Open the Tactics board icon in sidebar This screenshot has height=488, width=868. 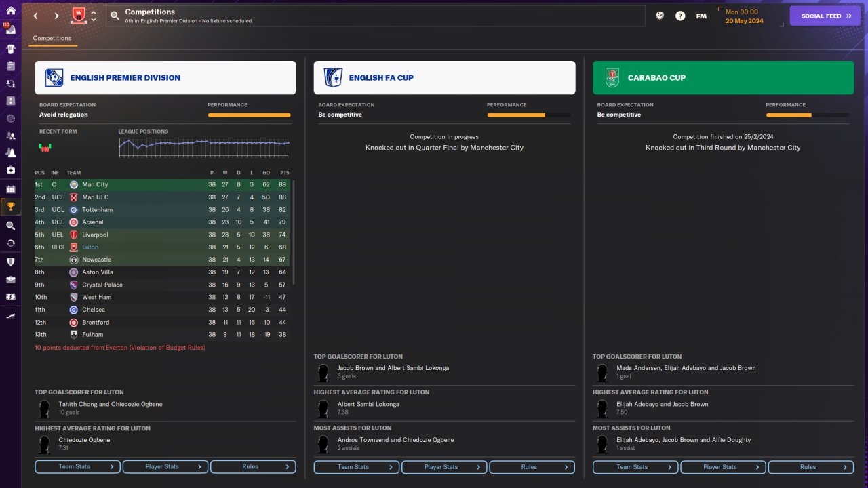click(10, 101)
